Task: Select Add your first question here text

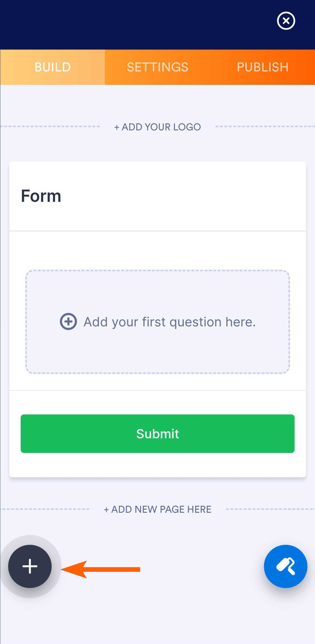Action: pyautogui.click(x=170, y=322)
